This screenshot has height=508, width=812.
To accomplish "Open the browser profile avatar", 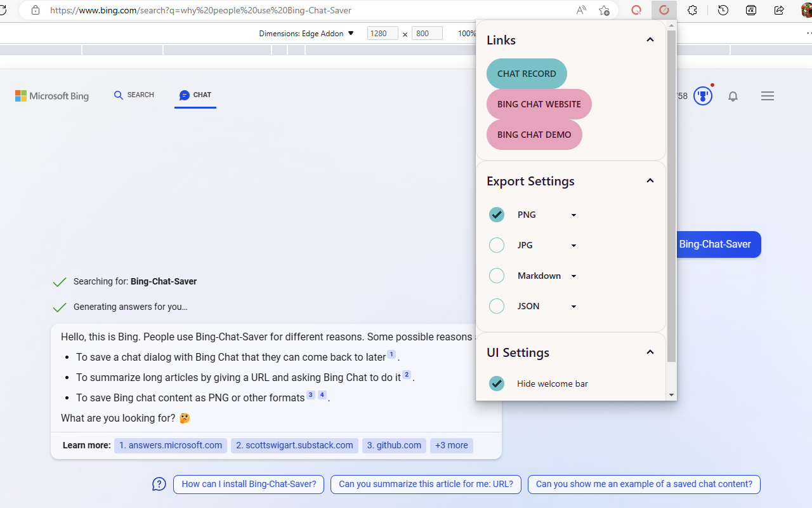I will 806,10.
